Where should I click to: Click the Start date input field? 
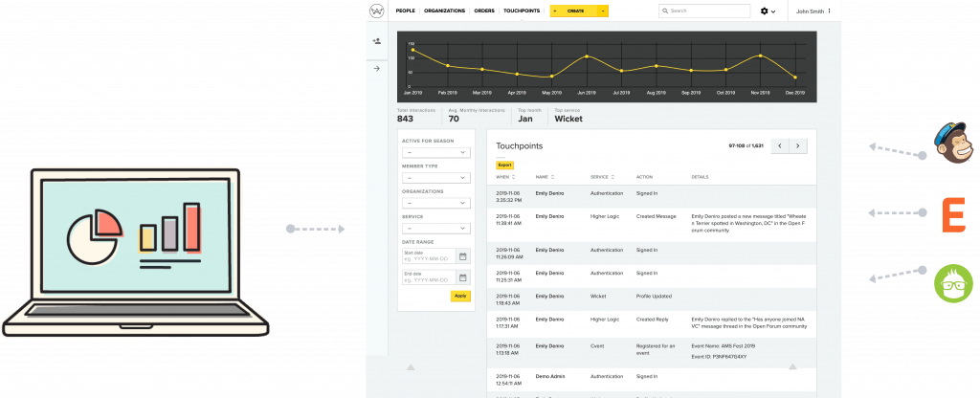pos(430,256)
